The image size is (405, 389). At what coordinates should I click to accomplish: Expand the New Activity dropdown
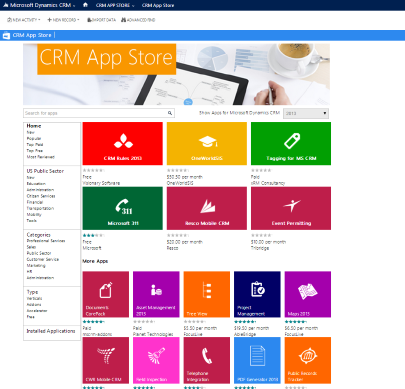pos(24,20)
